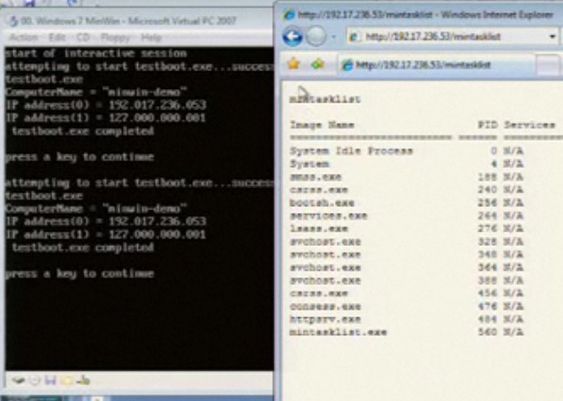Expand the address bar dropdown arrow
The height and width of the screenshot is (401, 563).
click(x=553, y=37)
